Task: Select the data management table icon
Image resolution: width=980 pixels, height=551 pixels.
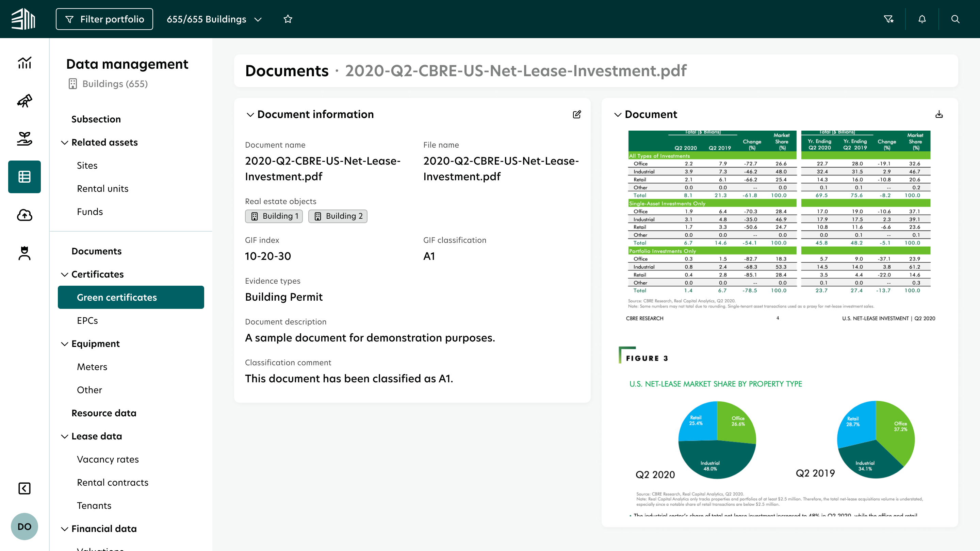Action: [x=24, y=177]
